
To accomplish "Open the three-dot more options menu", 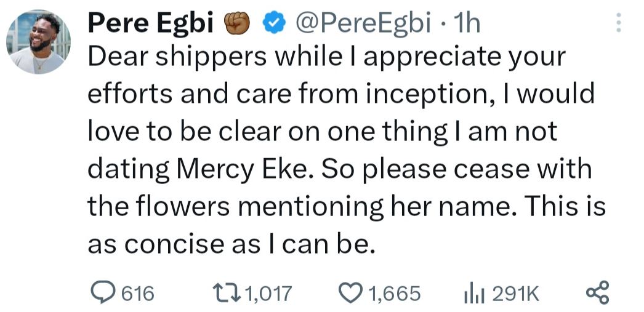I will 619,24.
